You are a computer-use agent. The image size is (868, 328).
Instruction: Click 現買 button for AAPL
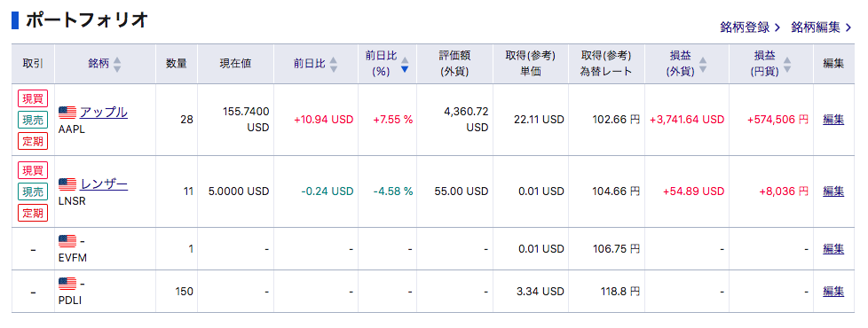[x=33, y=98]
